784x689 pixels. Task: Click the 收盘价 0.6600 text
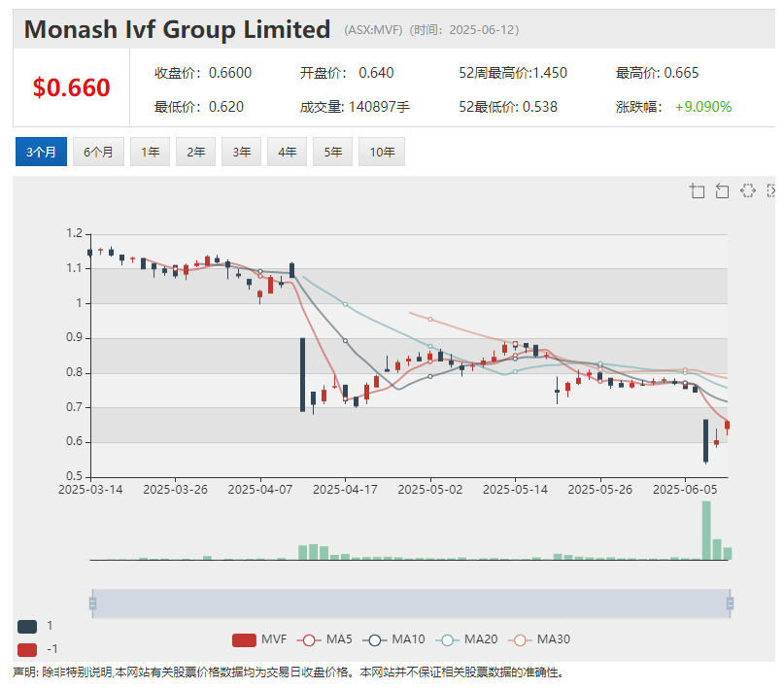(x=202, y=73)
